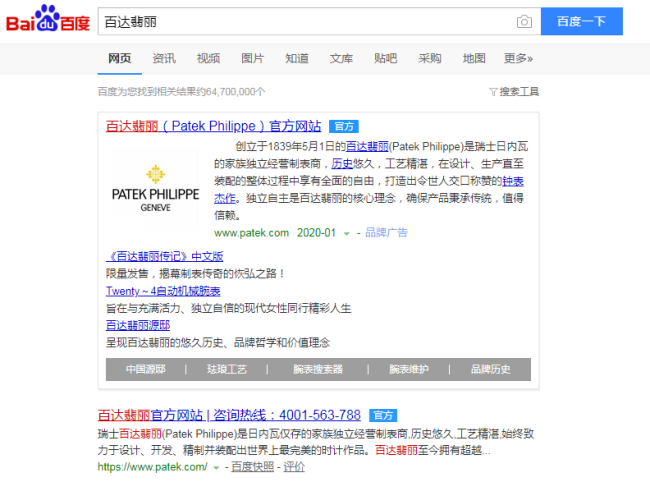The image size is (650, 482).
Task: Open image search camera icon
Action: point(524,22)
